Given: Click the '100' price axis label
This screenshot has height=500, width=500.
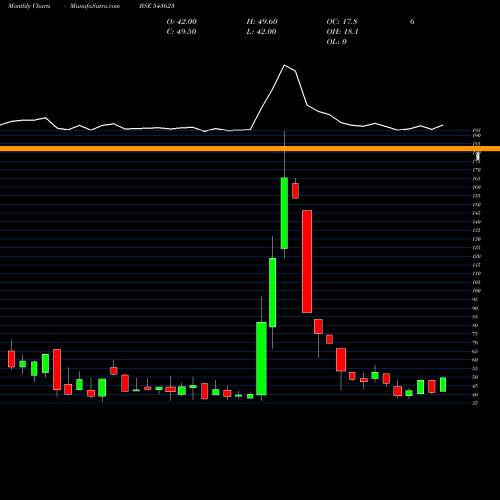Looking at the screenshot, I should (477, 291).
